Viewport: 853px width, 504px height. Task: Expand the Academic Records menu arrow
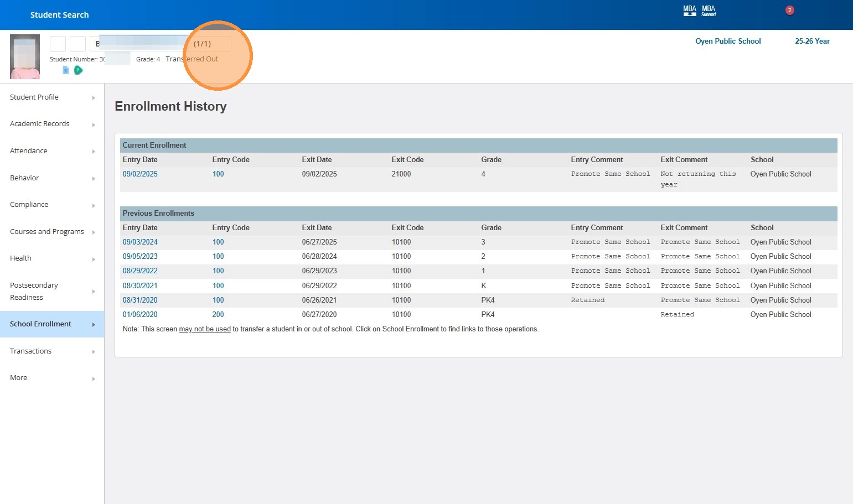(94, 124)
